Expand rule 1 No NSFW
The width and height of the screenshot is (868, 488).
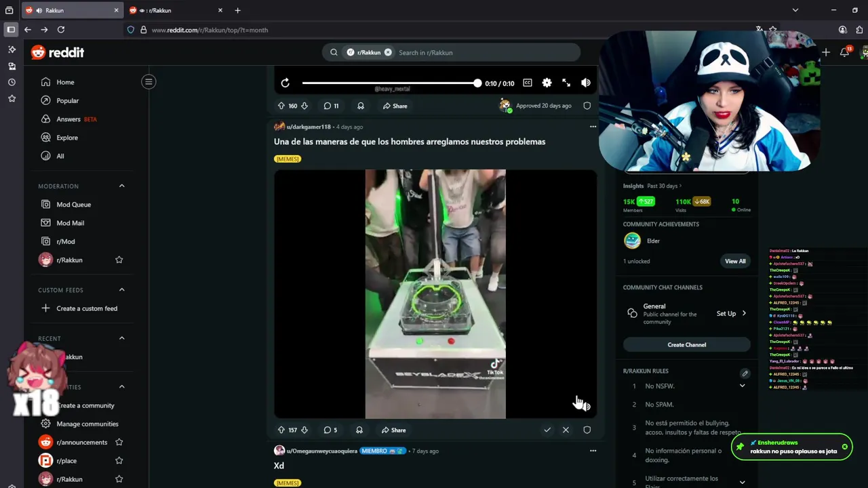[743, 386]
